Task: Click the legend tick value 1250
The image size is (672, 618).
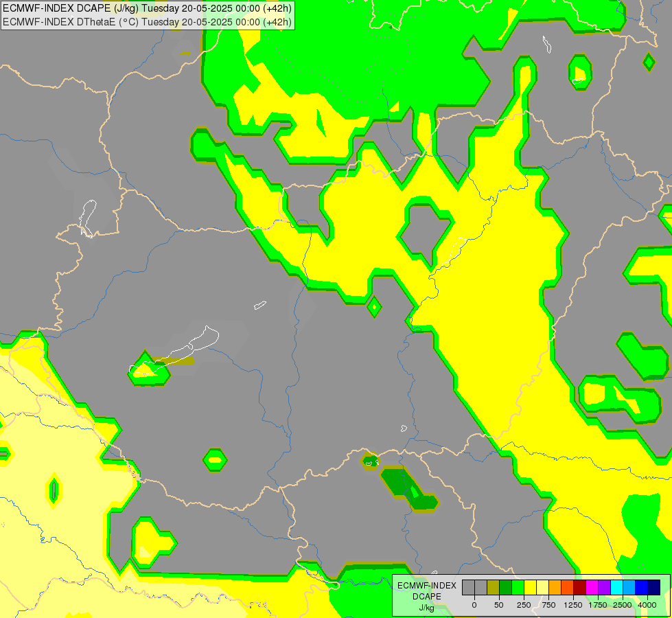Action: [x=573, y=605]
